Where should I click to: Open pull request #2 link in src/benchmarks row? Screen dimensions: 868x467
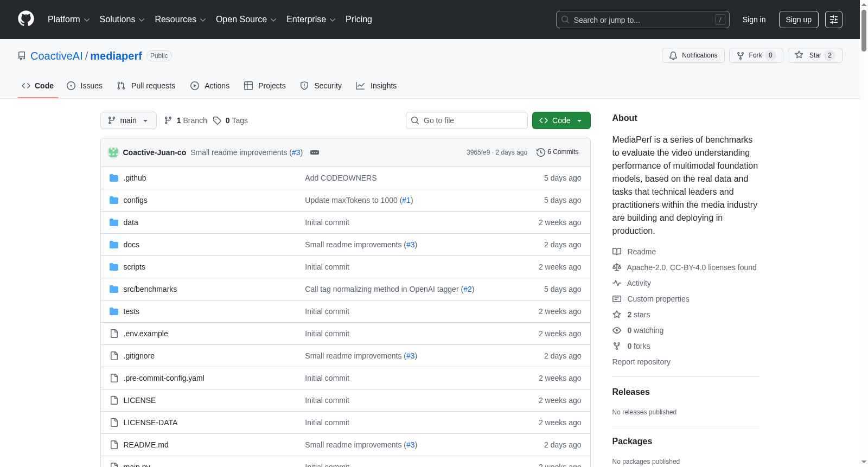[468, 289]
